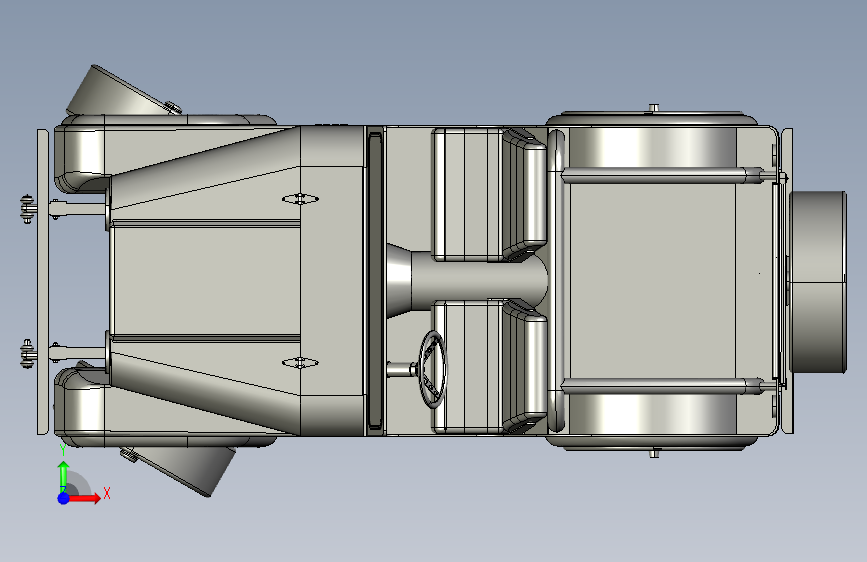Screen dimensions: 867x562
Task: Select the spare tire at the vehicle's rear
Action: pos(818,282)
